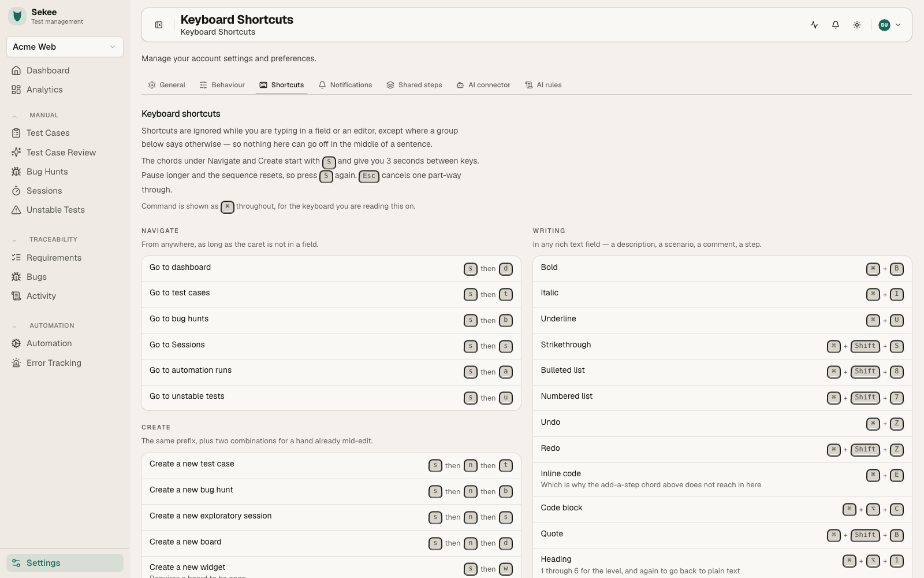Viewport: 924px width, 578px height.
Task: Click the 'Go to dashboard' shortcut row
Action: coord(331,269)
